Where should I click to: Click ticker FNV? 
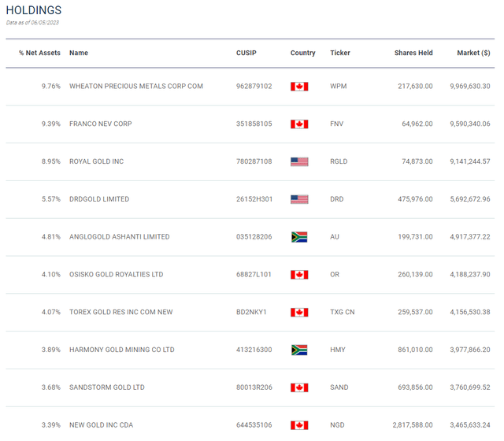(x=337, y=124)
